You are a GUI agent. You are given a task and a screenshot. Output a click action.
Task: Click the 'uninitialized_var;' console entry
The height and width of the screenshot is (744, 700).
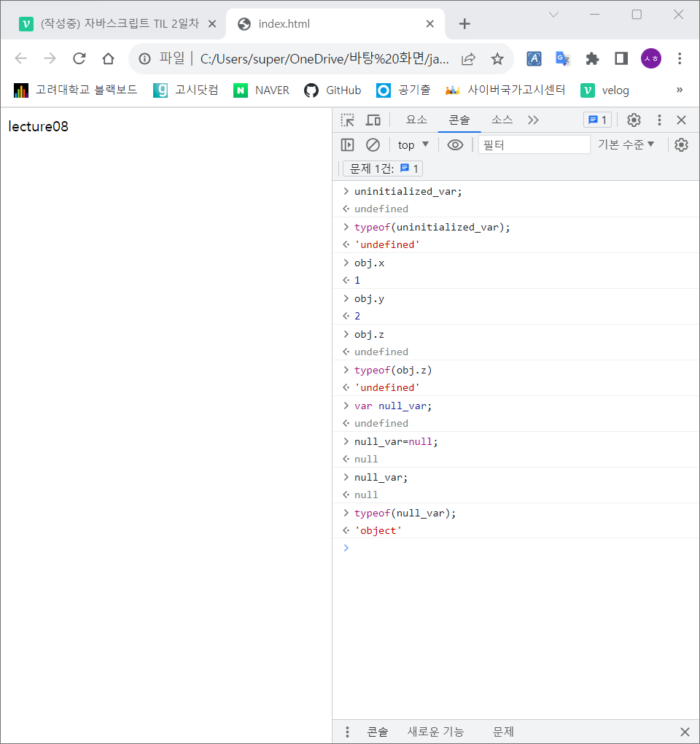408,191
